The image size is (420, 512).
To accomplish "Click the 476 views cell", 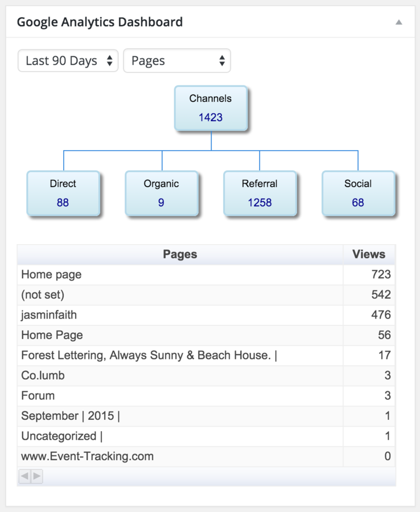I will (369, 315).
